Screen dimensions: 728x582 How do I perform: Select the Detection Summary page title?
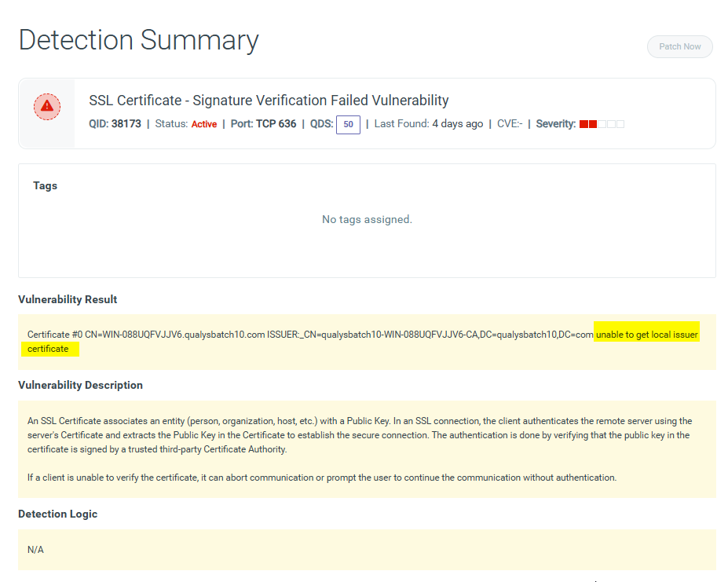coord(138,39)
